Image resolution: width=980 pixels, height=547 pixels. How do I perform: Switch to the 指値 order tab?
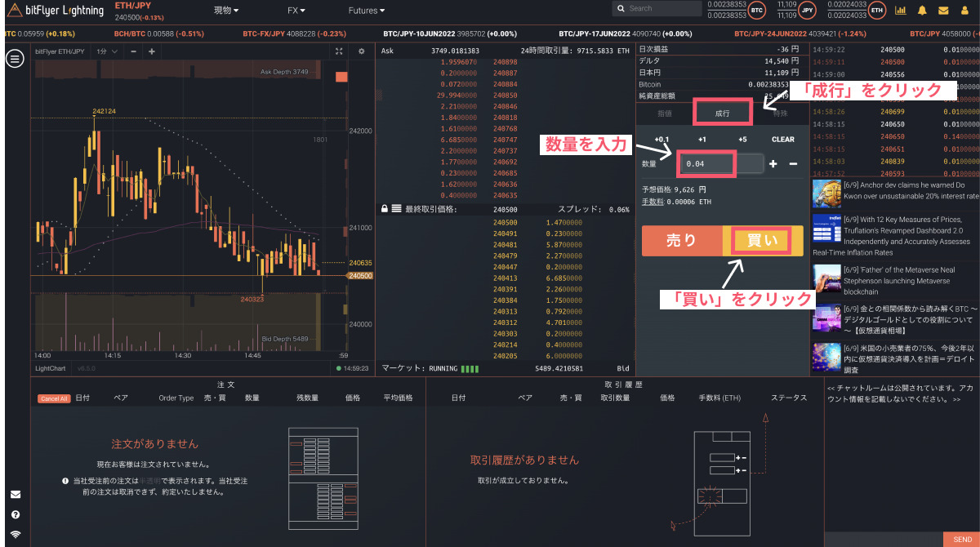[665, 113]
